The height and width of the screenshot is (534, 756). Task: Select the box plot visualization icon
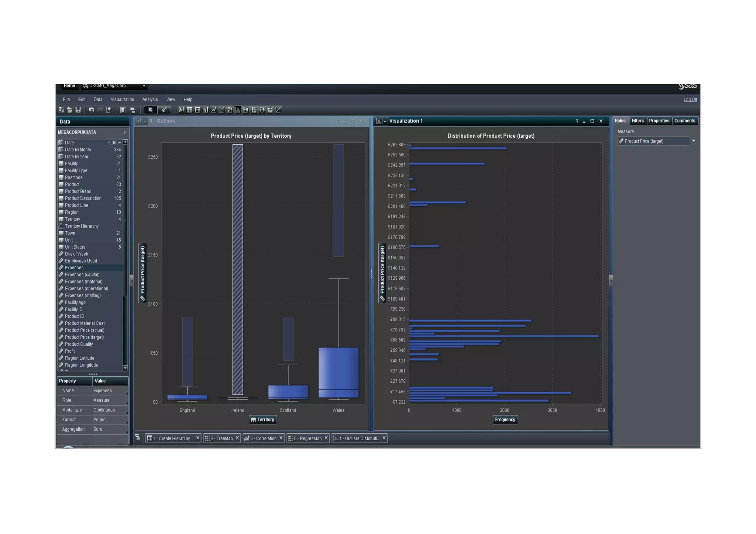tap(246, 110)
